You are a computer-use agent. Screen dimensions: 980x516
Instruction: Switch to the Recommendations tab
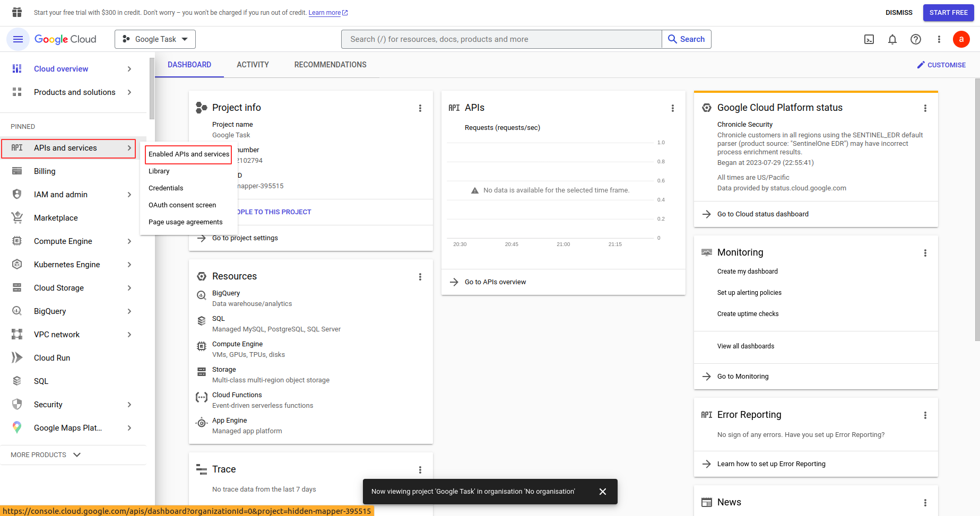point(330,65)
